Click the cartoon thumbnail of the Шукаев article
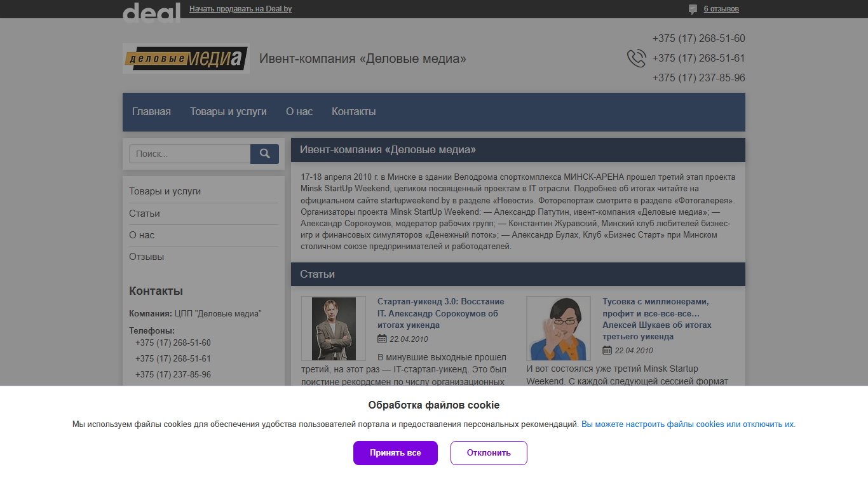The width and height of the screenshot is (868, 488). [x=559, y=329]
